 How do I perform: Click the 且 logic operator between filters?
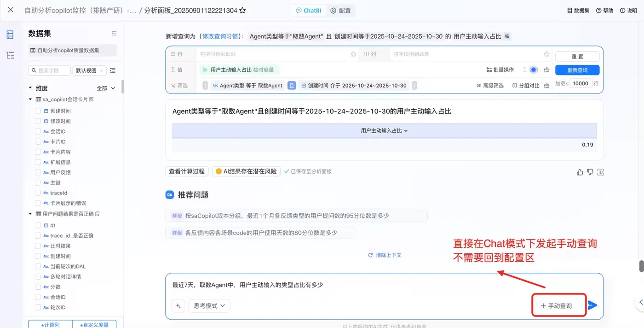292,86
